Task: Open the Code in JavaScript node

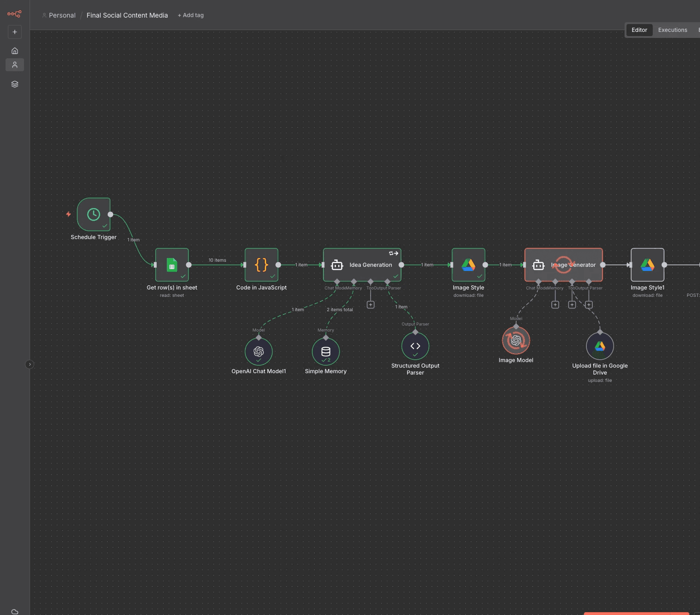Action: point(261,264)
